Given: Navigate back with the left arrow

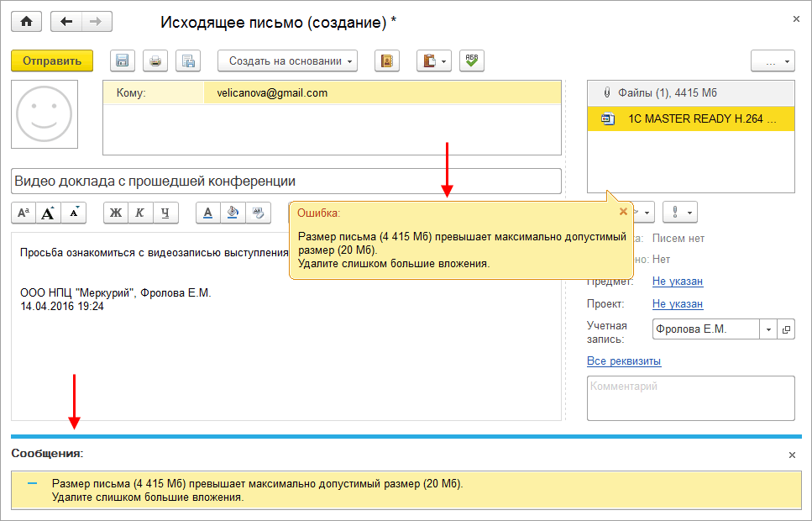Looking at the screenshot, I should tap(66, 22).
